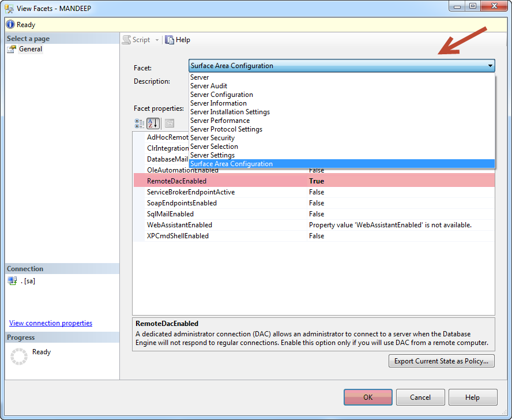
Task: Sort facet properties alphabetically
Action: tap(153, 123)
